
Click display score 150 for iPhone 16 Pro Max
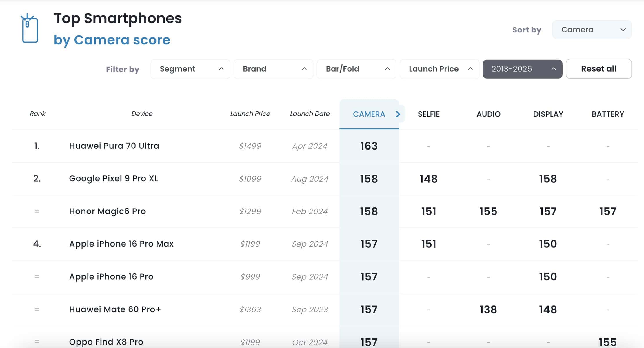click(x=548, y=244)
